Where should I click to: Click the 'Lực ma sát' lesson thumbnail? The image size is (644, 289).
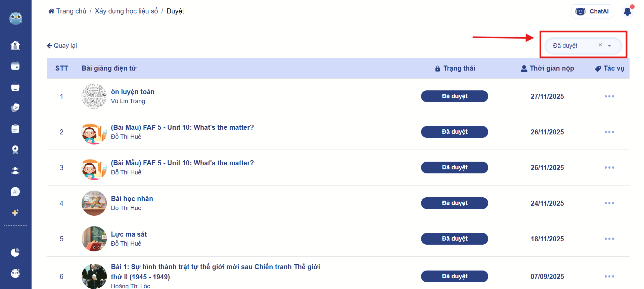pyautogui.click(x=94, y=239)
